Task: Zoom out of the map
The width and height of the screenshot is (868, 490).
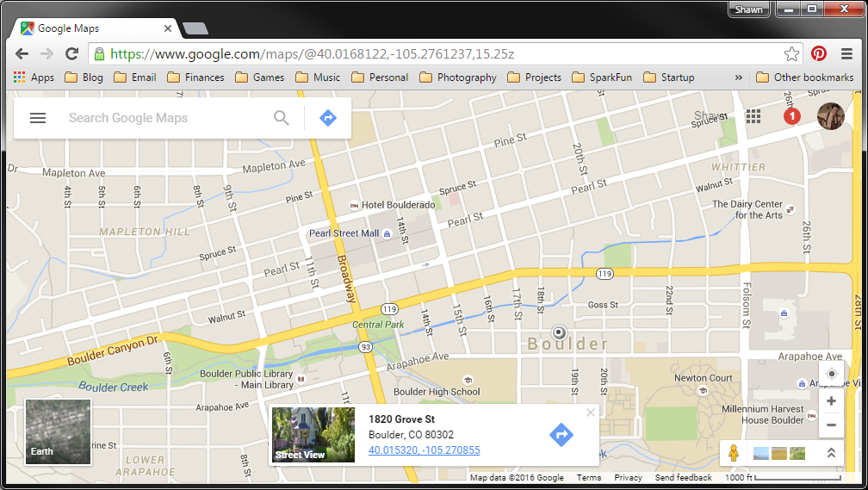Action: click(x=831, y=425)
